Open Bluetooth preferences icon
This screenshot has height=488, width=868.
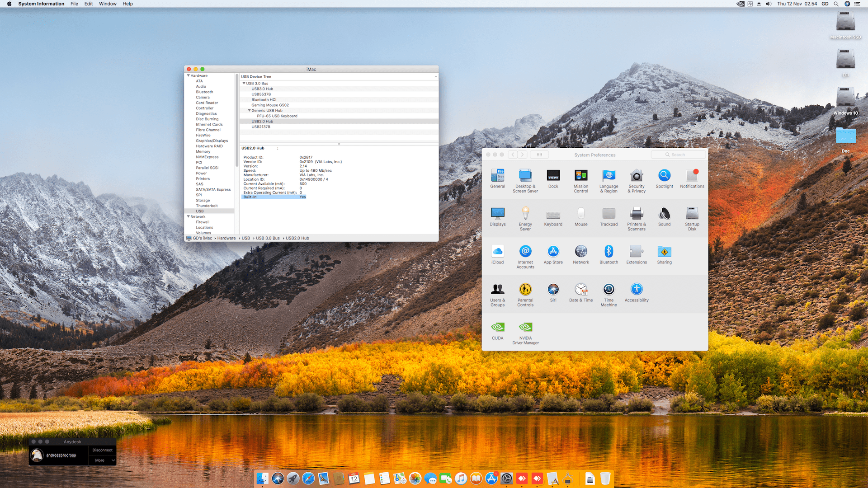click(x=609, y=252)
